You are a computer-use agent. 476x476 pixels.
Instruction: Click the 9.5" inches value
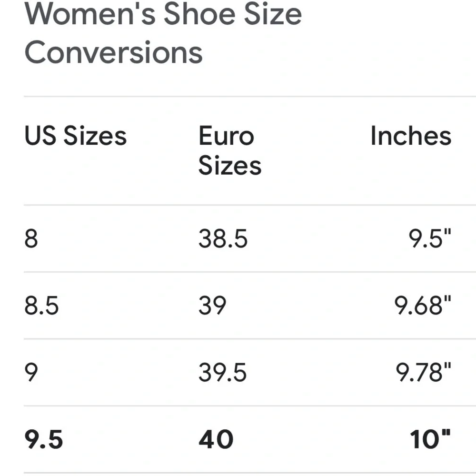pyautogui.click(x=430, y=238)
